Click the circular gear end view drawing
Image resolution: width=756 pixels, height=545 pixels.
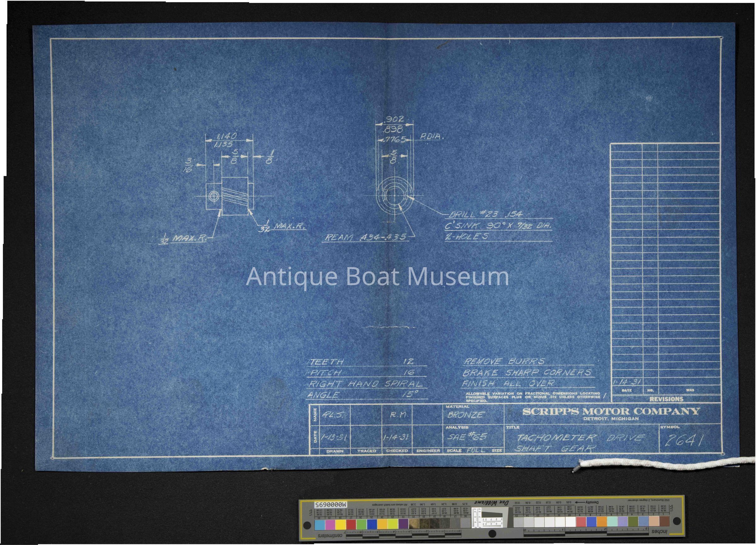395,196
